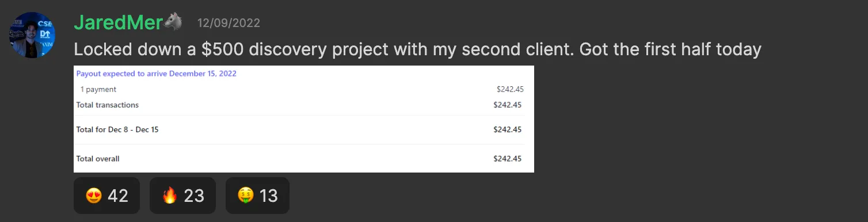Click the $242.45 amount beside 'Total transactions'

coord(508,105)
